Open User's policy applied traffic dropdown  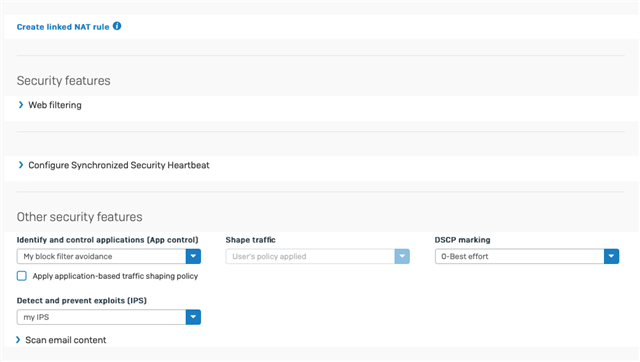[x=318, y=256]
